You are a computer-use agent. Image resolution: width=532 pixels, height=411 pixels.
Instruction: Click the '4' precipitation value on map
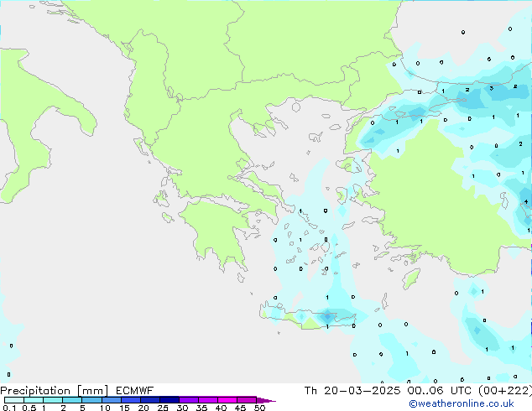[526, 202]
